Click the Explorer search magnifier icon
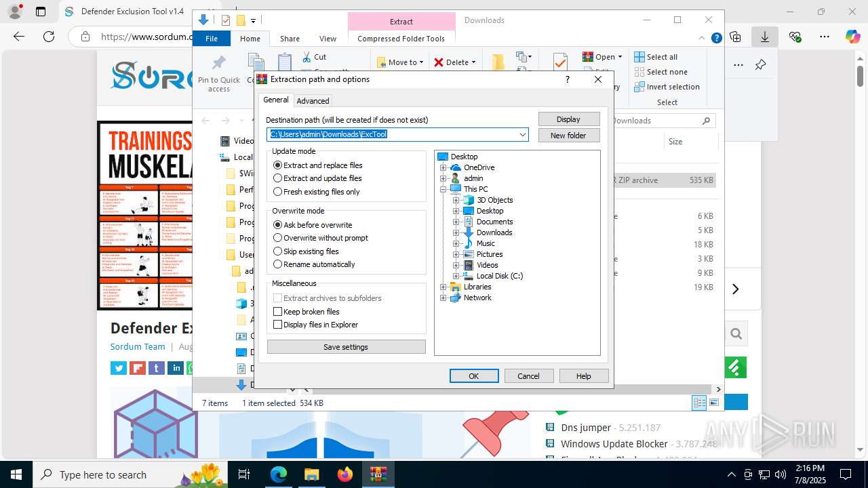Screen dimensions: 868x488 (706, 121)
